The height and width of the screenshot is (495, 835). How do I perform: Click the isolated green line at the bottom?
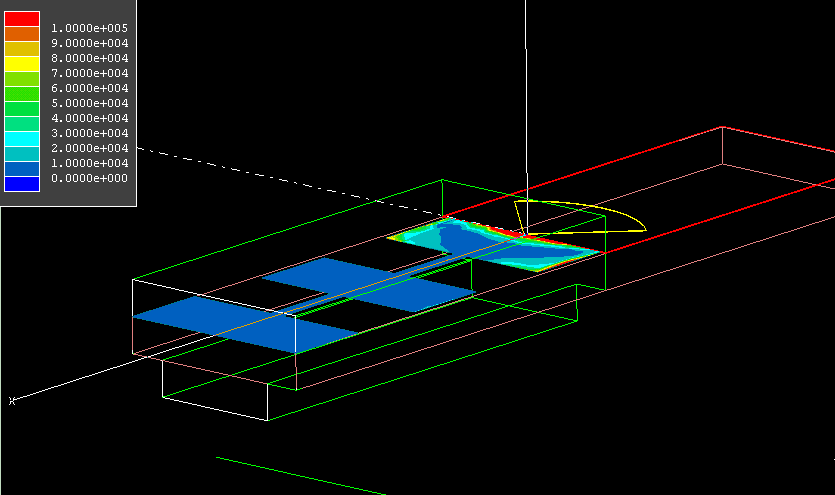(x=300, y=476)
